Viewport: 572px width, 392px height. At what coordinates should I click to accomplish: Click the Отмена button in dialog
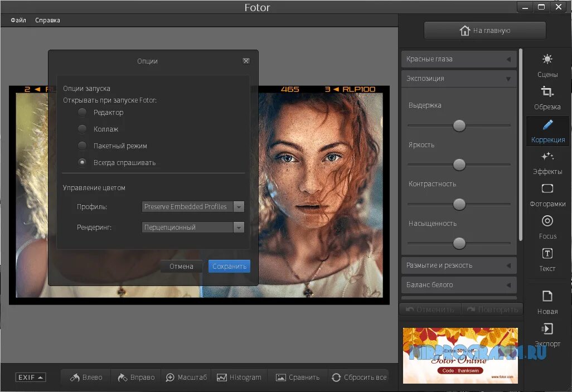click(181, 266)
